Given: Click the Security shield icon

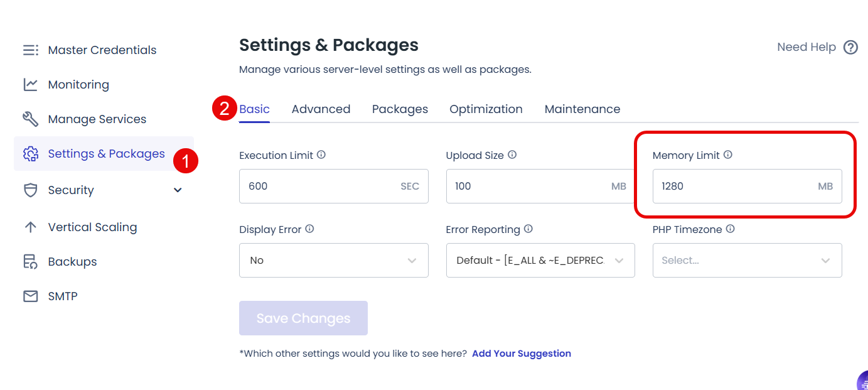Looking at the screenshot, I should [31, 190].
